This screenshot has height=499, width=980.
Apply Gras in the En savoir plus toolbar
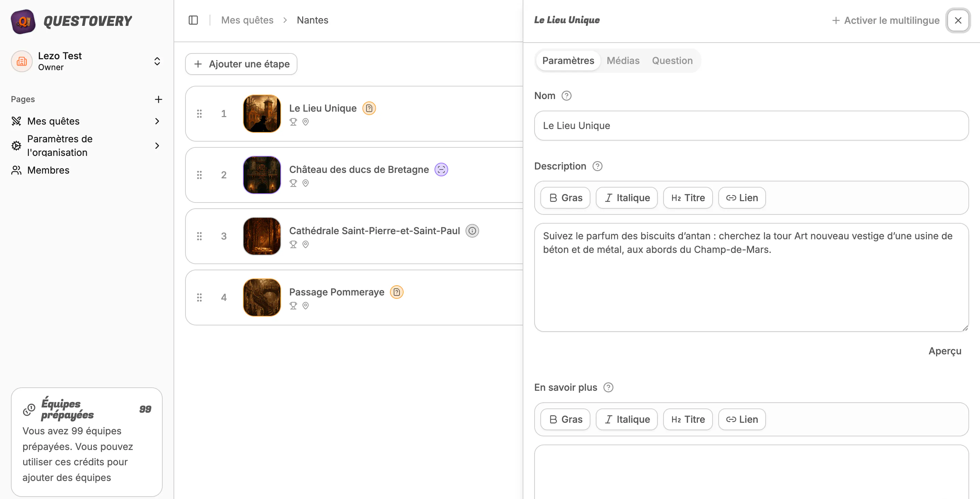565,419
